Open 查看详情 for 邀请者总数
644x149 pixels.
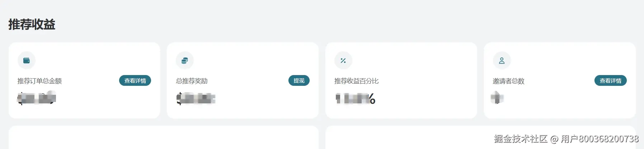pos(611,81)
